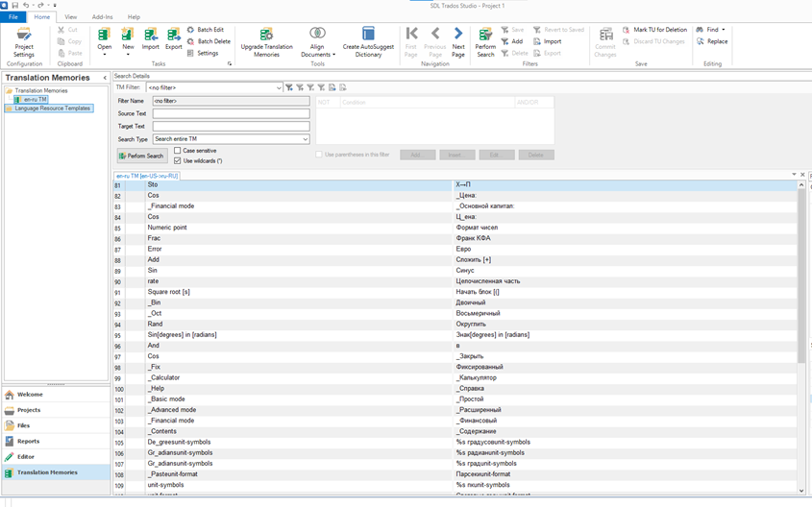Open Project Settings in the ribbon
The image size is (812, 507).
pos(24,42)
